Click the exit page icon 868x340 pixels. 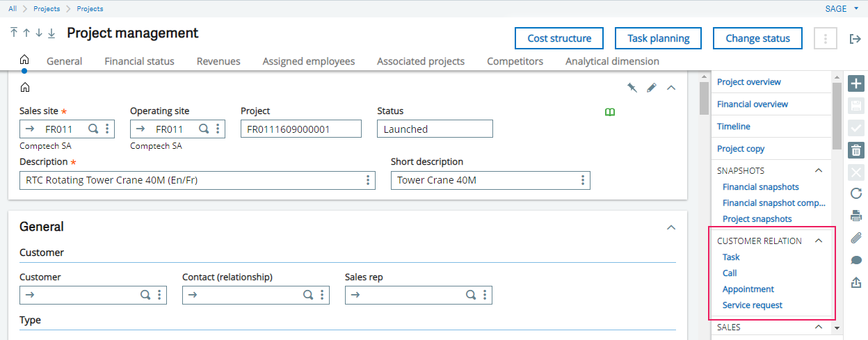(855, 39)
